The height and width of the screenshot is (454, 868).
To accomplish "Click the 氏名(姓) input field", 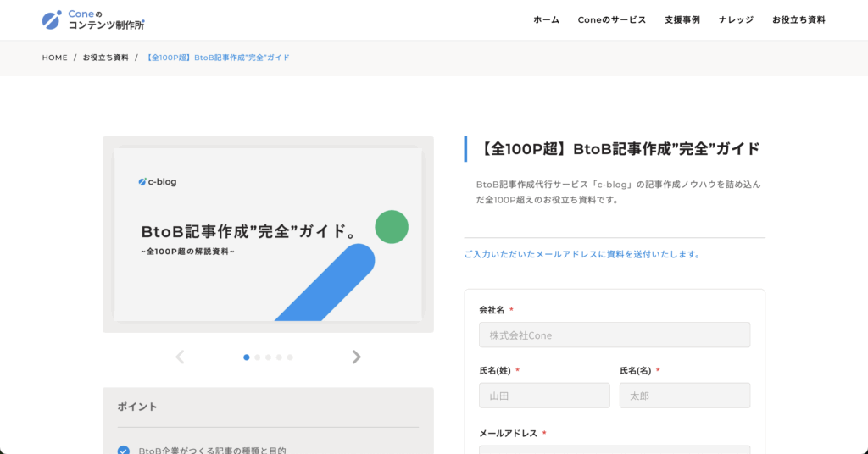I will pos(544,396).
